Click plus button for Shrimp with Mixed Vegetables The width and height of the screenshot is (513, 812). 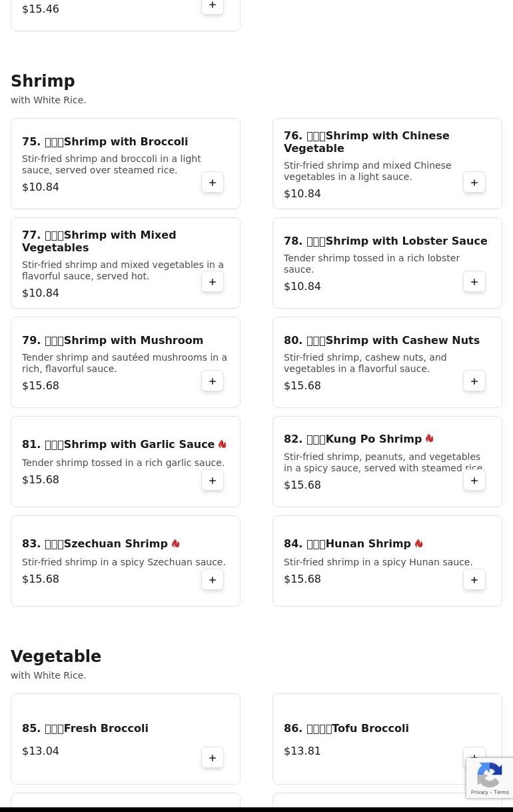click(x=213, y=282)
